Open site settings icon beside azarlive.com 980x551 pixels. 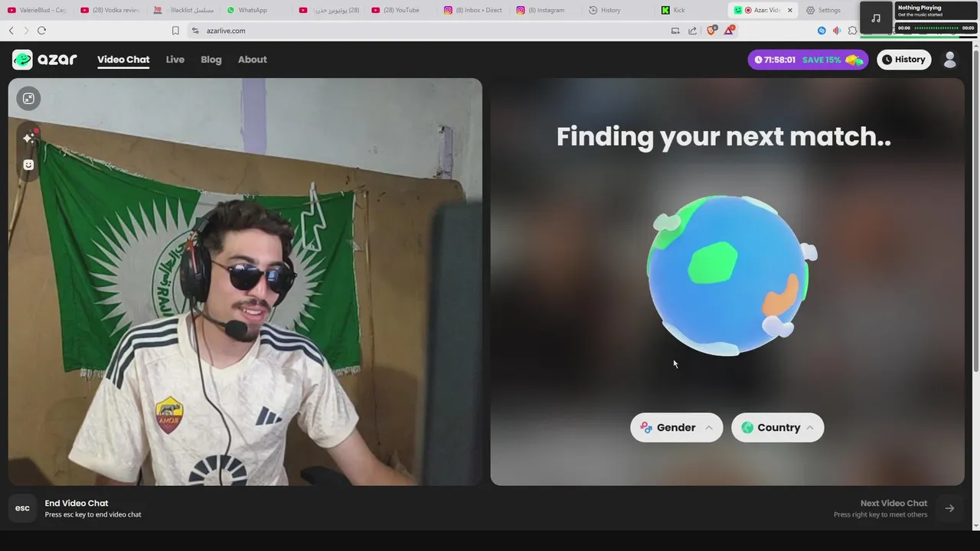click(195, 31)
